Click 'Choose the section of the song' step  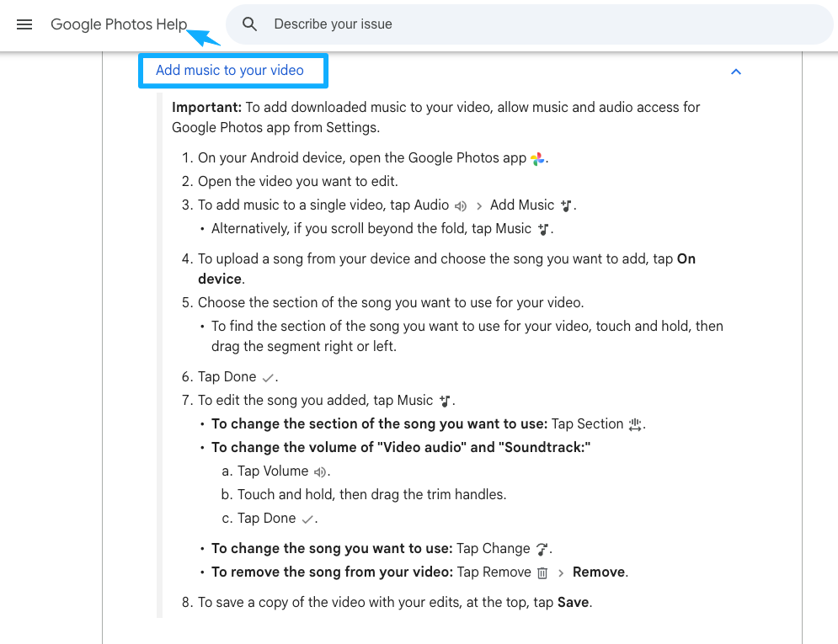coord(391,303)
